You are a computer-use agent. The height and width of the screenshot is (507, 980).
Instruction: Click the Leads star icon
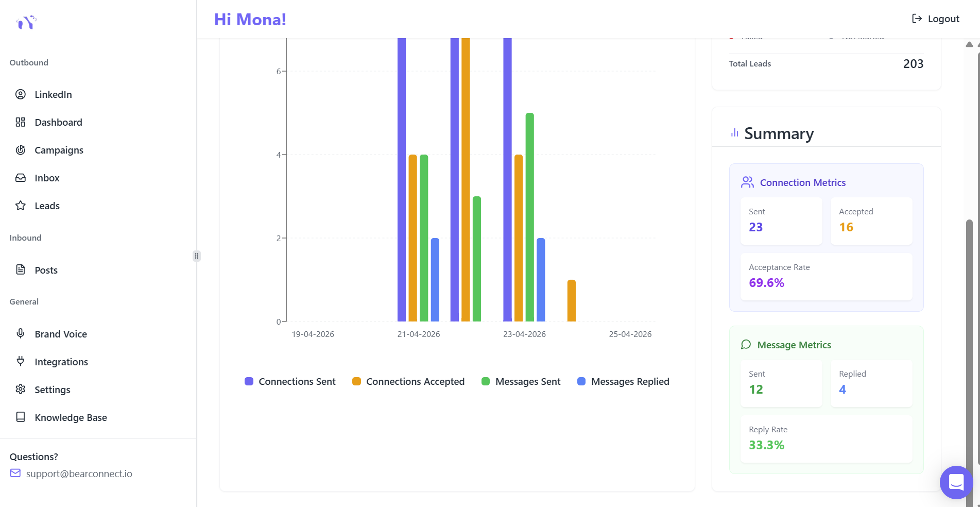point(21,206)
